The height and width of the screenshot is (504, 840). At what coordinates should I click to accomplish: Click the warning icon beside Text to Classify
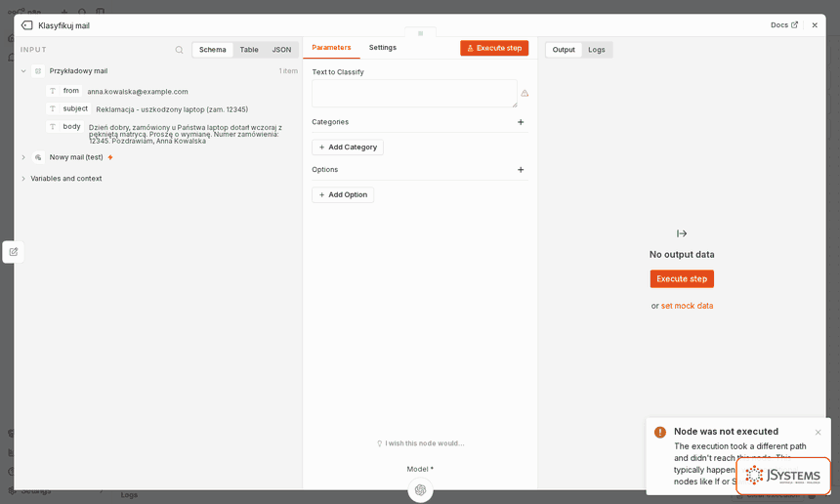[x=525, y=93]
